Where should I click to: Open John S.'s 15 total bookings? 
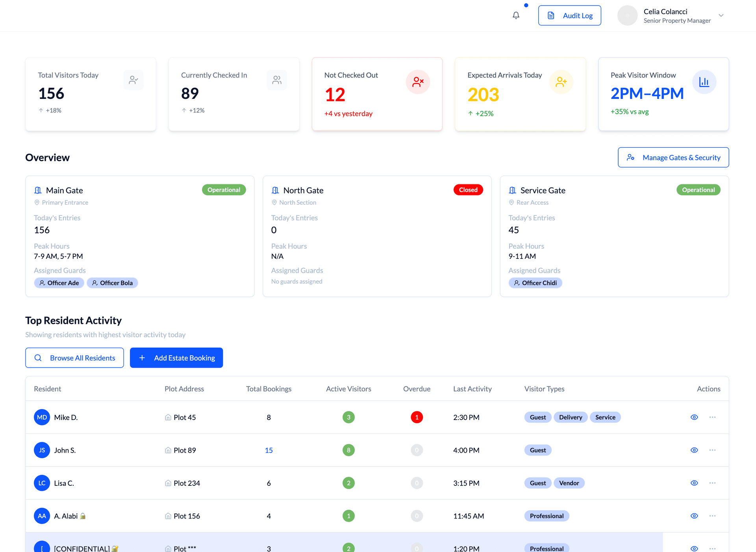pyautogui.click(x=269, y=450)
